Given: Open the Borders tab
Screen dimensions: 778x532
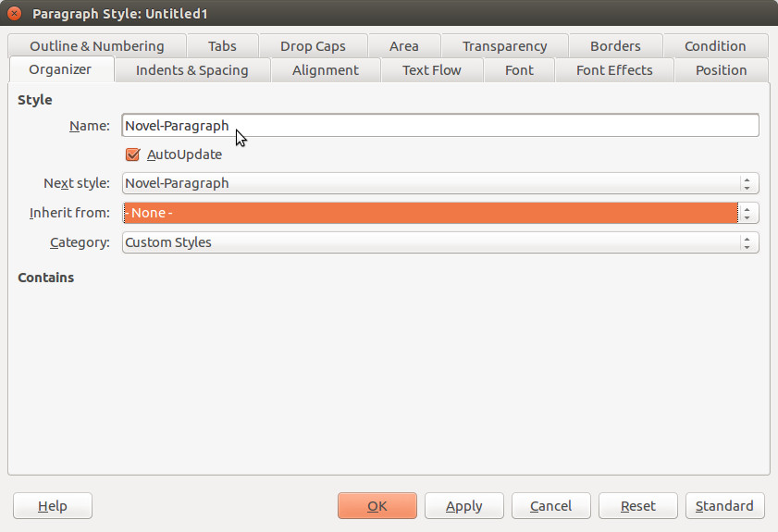Looking at the screenshot, I should [x=615, y=46].
